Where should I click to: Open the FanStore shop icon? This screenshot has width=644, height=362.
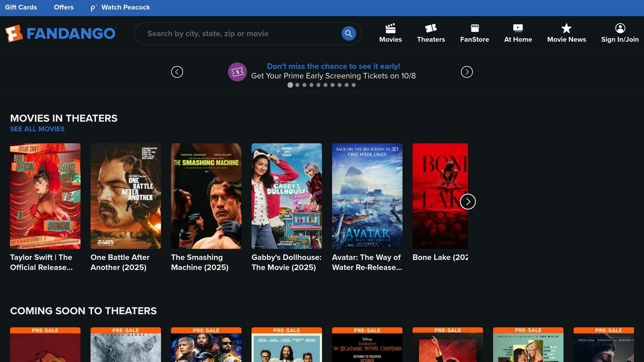tap(475, 28)
